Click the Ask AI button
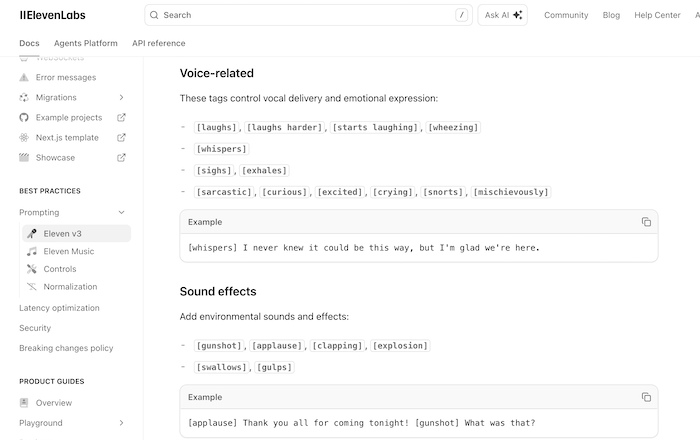700x440 pixels. tap(503, 15)
